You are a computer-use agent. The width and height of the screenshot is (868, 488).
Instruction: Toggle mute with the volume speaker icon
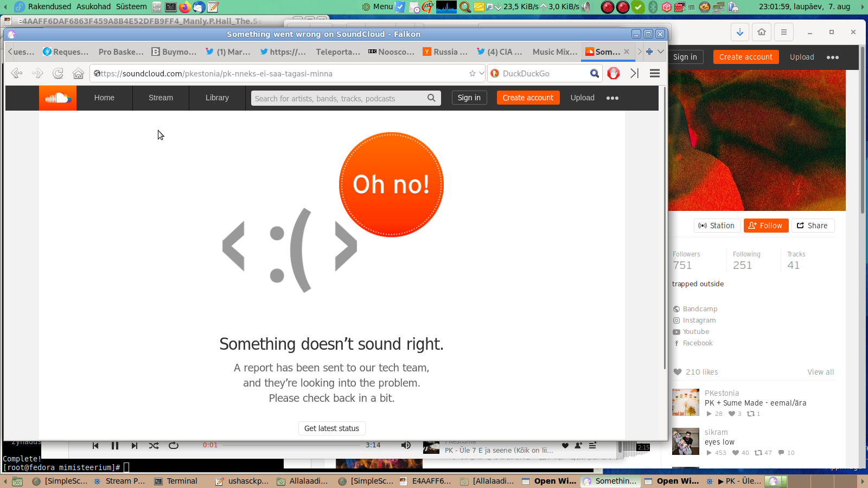click(406, 446)
